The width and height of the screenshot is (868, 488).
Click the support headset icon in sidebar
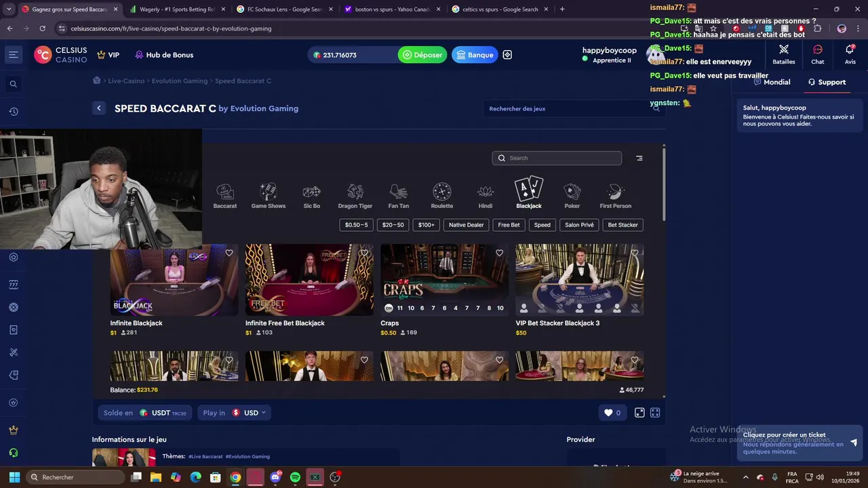[13, 453]
